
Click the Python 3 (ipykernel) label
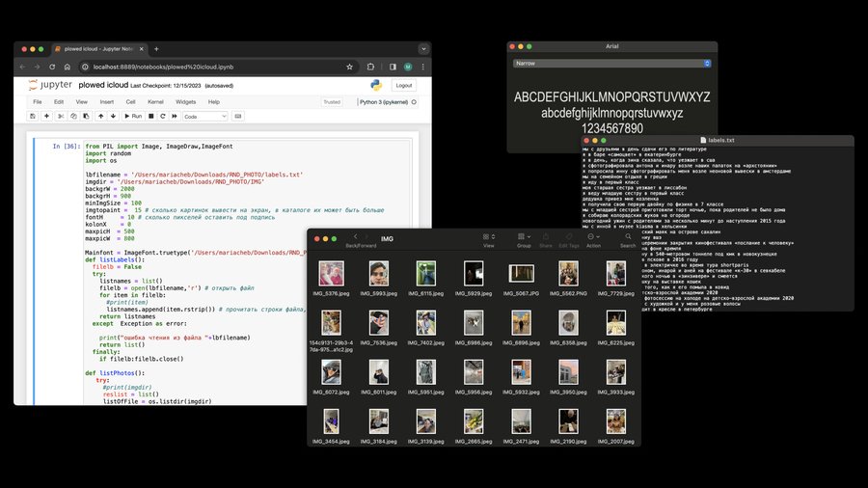(x=384, y=102)
